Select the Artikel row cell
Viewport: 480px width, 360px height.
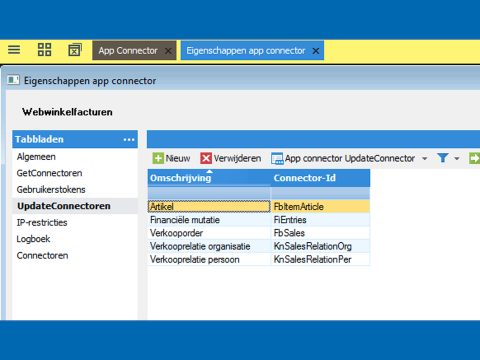pyautogui.click(x=209, y=207)
